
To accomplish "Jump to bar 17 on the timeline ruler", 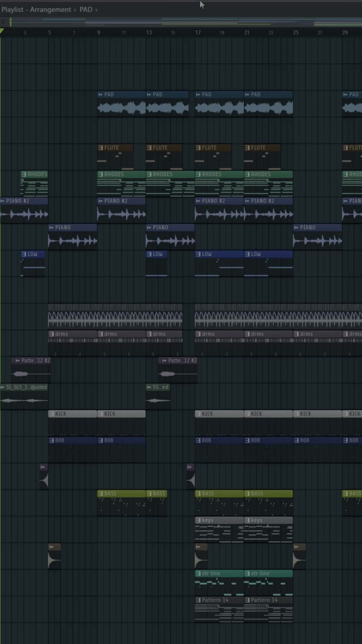I will point(198,33).
